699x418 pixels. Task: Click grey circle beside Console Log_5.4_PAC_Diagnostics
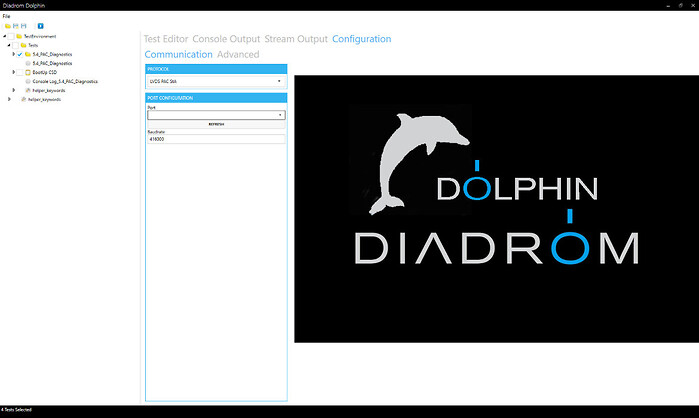coord(28,82)
